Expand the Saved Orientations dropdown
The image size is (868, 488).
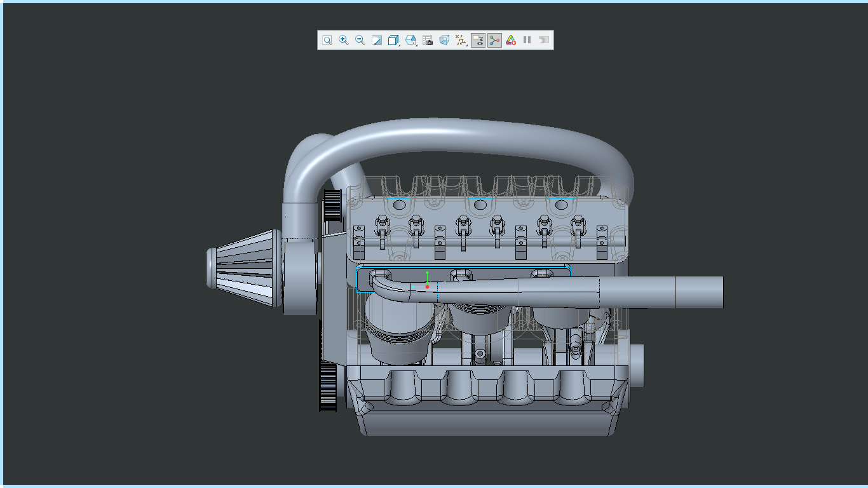tap(410, 40)
